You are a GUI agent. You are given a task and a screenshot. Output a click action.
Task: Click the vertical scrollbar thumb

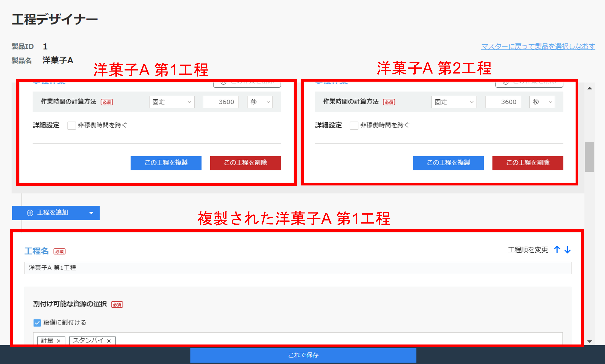[590, 157]
